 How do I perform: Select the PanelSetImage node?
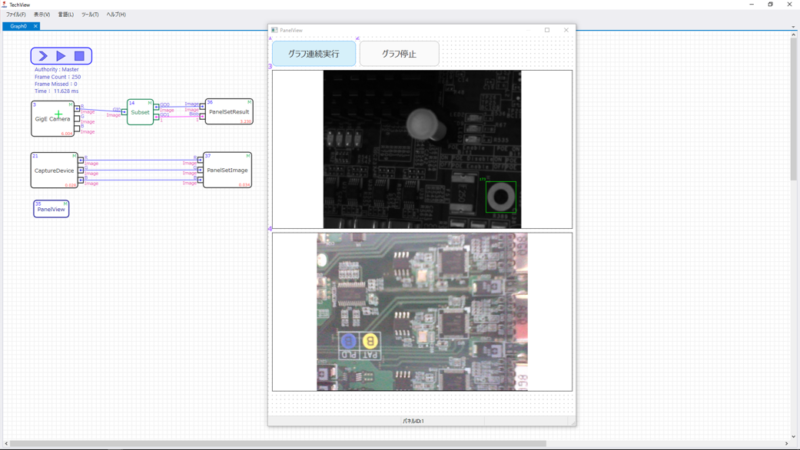(x=228, y=170)
